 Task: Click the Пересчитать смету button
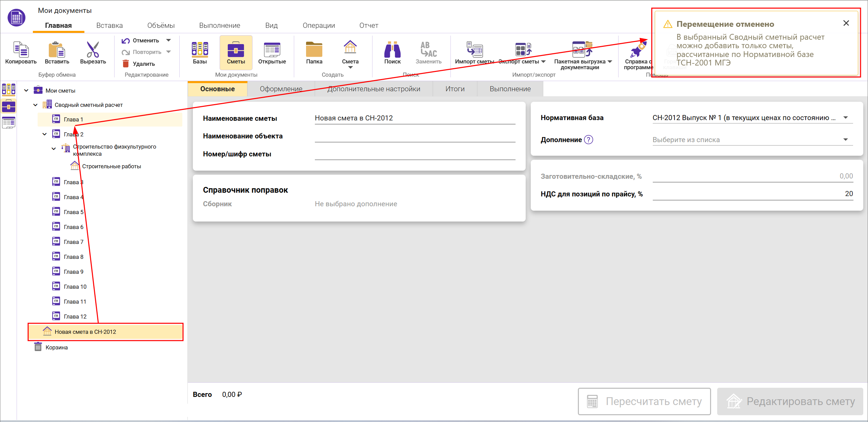(644, 401)
